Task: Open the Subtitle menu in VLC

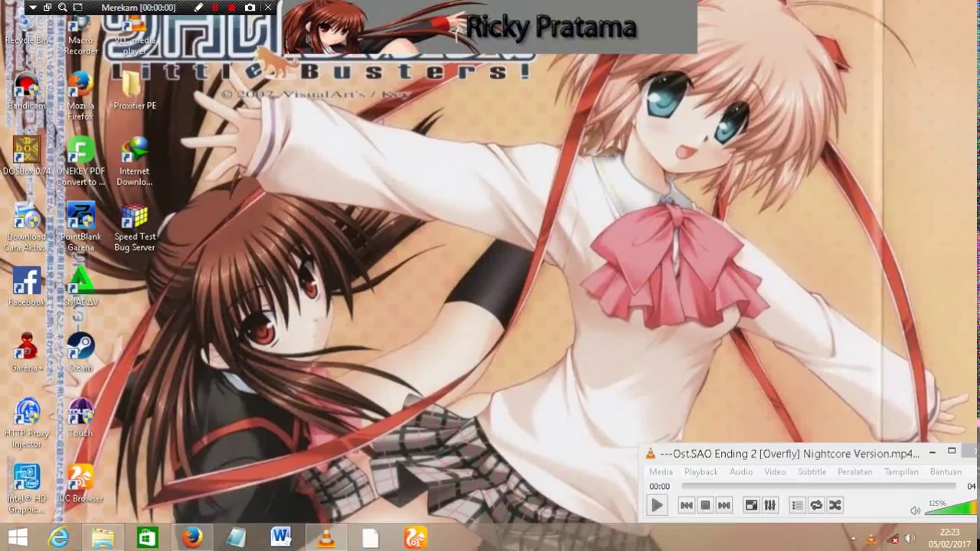Action: [x=812, y=471]
